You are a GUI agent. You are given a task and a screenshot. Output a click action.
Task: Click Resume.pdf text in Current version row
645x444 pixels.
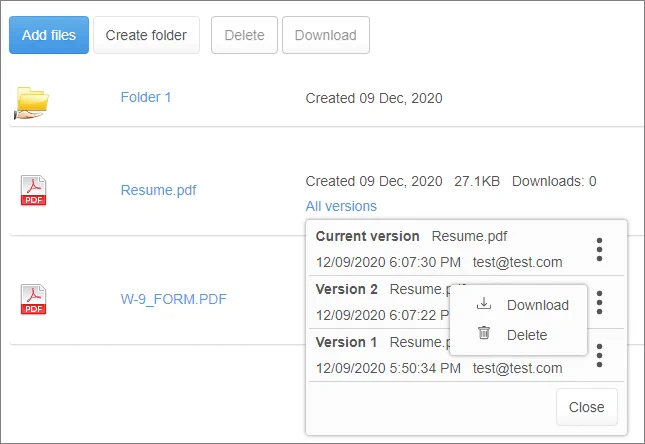[469, 236]
